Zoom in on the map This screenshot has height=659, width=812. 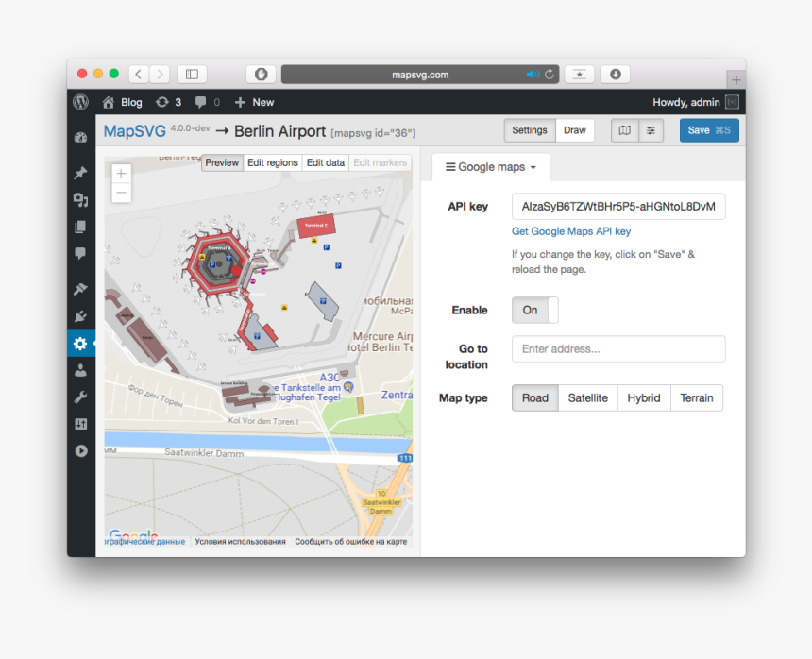121,174
